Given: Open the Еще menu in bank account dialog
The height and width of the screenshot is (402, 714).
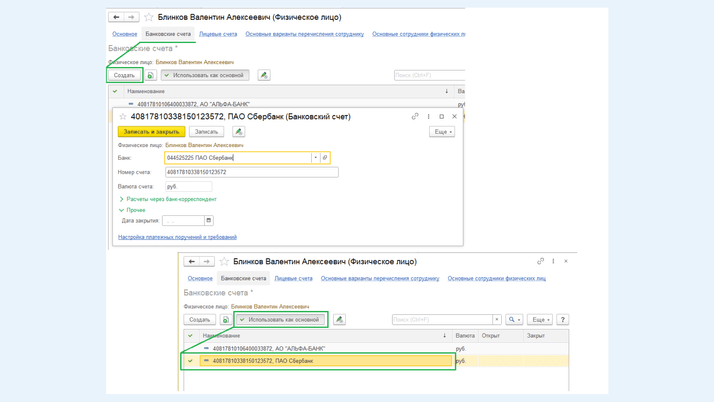Looking at the screenshot, I should click(x=442, y=132).
